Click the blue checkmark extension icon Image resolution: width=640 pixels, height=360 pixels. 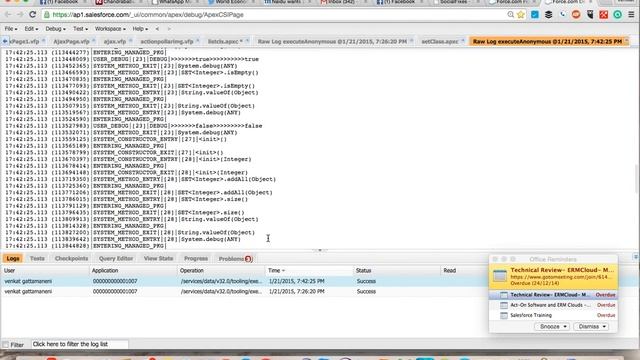[x=535, y=15]
